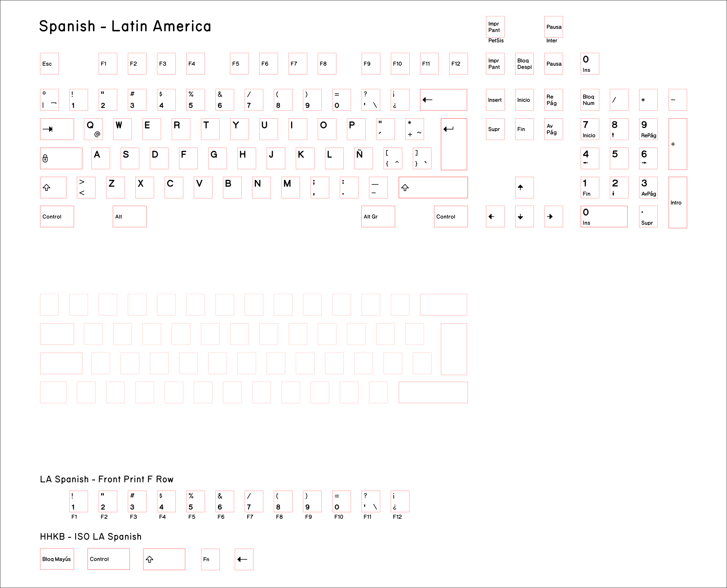
Task: Click the left Shift up-arrow key
Action: click(53, 187)
